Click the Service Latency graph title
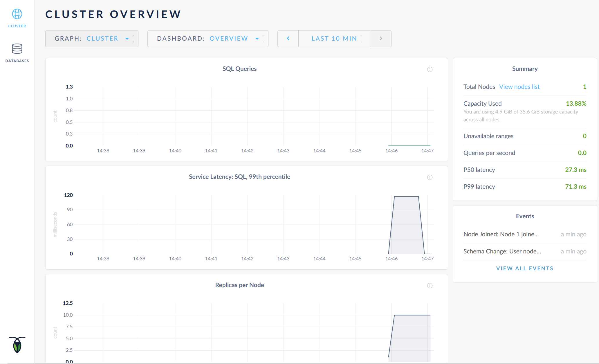The width and height of the screenshot is (599, 364). point(239,177)
